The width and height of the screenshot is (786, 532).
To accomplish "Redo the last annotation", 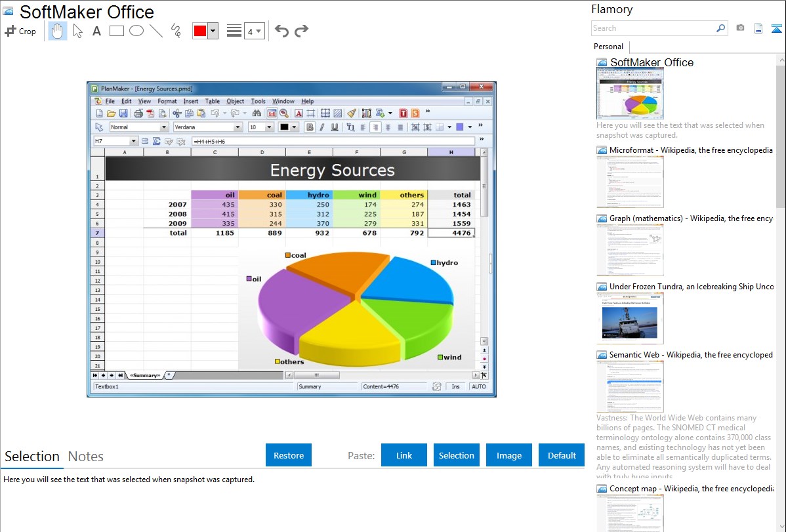I will coord(301,31).
